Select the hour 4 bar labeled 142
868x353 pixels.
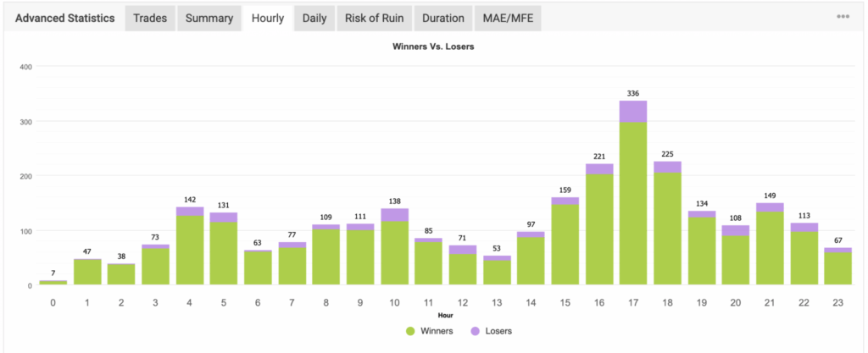[x=190, y=245]
